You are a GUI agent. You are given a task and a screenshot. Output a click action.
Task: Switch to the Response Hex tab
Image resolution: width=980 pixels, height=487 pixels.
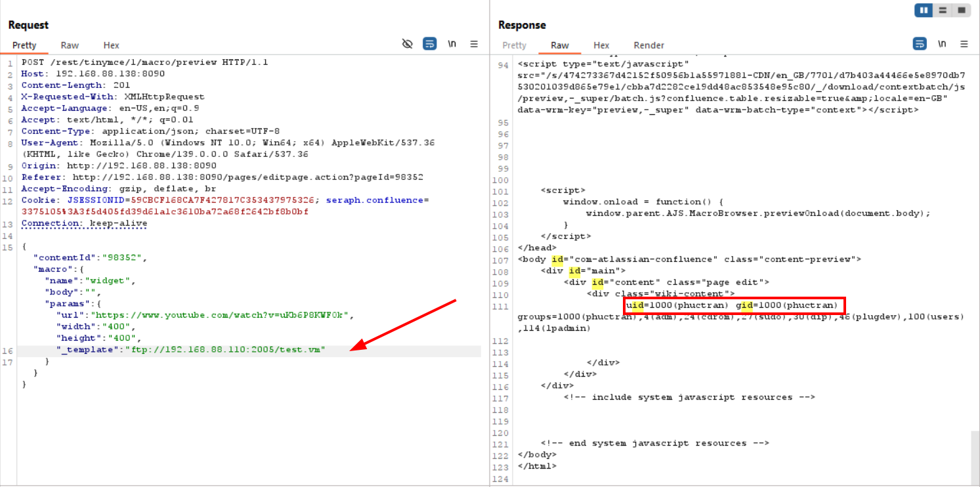click(601, 45)
